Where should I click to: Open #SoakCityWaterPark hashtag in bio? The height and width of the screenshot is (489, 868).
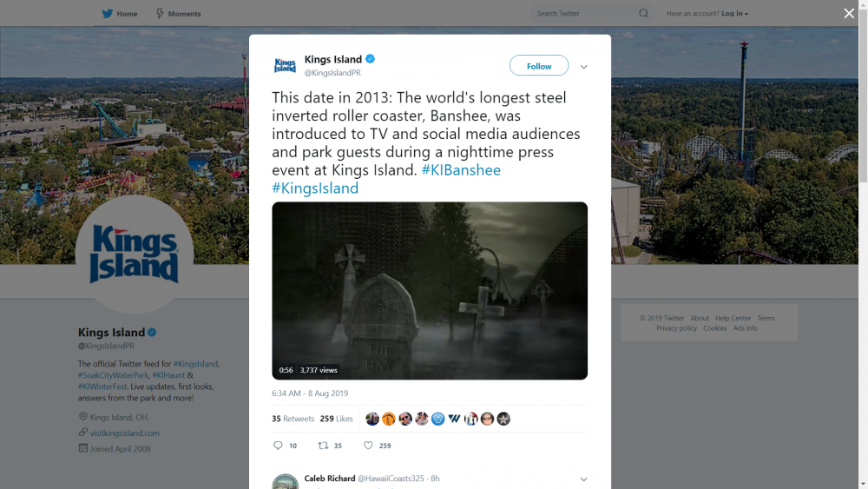click(x=113, y=375)
